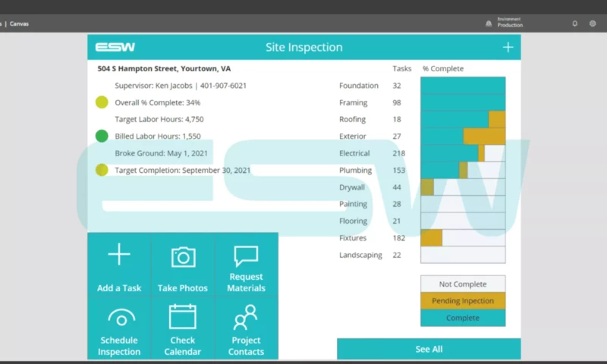The image size is (607, 364).
Task: Click the plus icon in Site Inspection header
Action: (508, 47)
